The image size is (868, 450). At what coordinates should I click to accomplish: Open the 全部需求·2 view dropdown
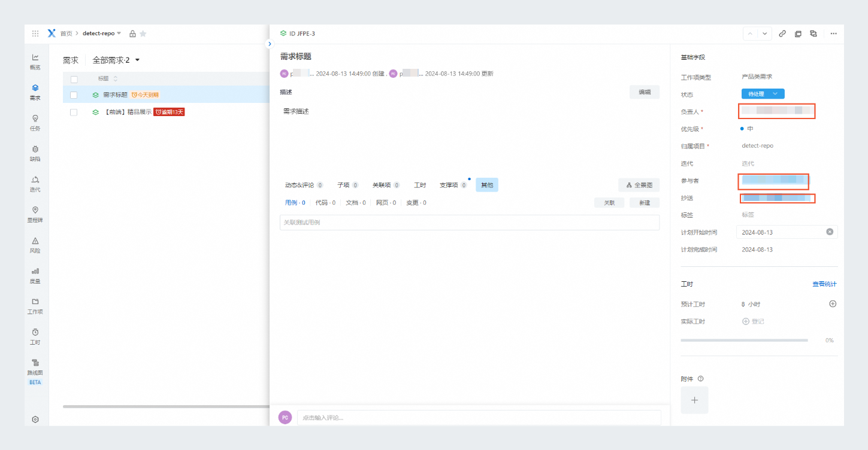(116, 60)
